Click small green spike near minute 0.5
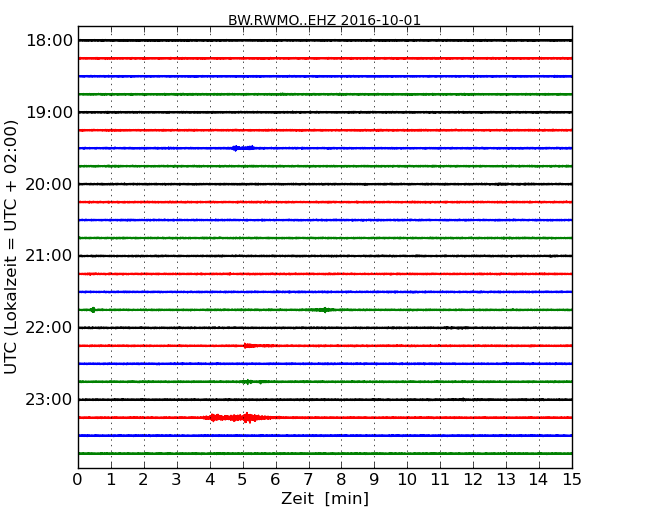Image resolution: width=650 pixels, height=520 pixels. 93,310
